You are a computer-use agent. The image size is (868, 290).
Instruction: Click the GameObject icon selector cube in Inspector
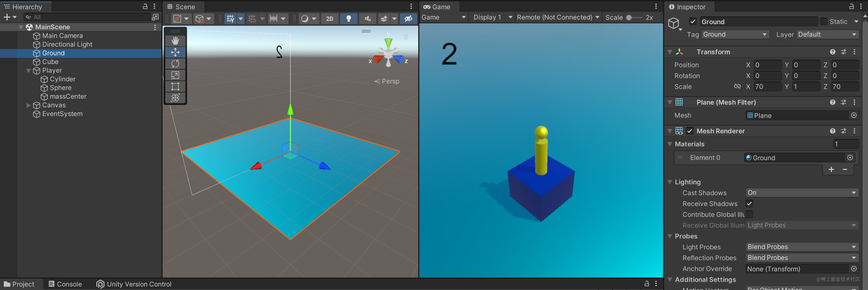pos(674,23)
